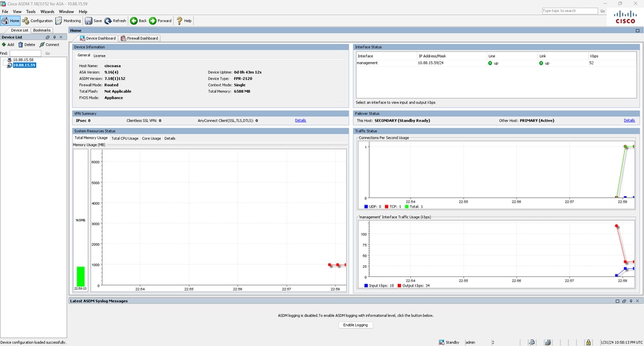This screenshot has height=346, width=644.
Task: Click the green Forward arrow button
Action: coord(160,21)
